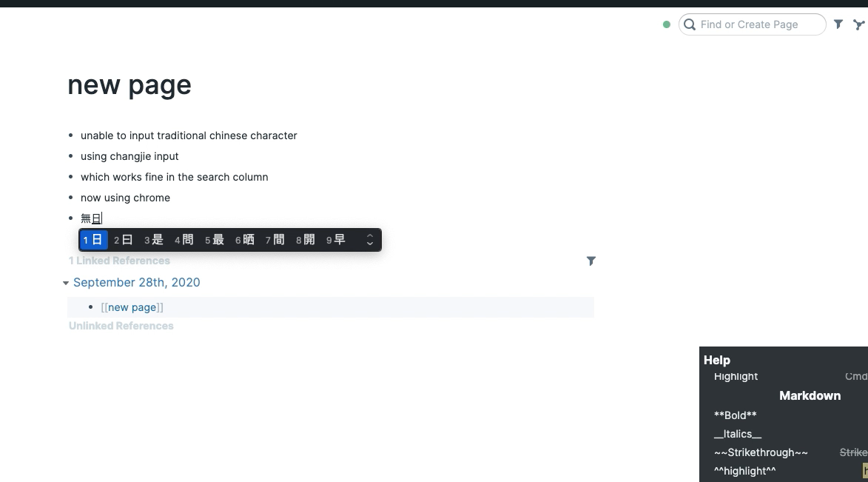
Task: Click the Markdown heading in Help panel
Action: 810,395
